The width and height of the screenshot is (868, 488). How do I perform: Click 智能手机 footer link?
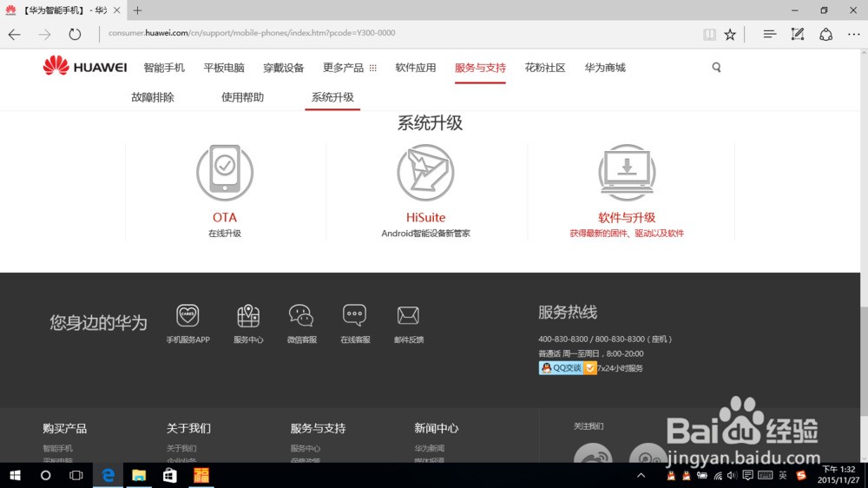click(57, 448)
